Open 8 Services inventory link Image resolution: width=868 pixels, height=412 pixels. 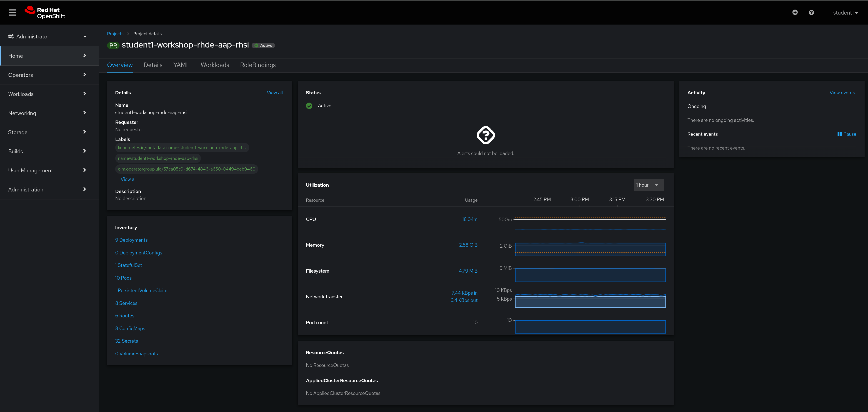point(126,304)
